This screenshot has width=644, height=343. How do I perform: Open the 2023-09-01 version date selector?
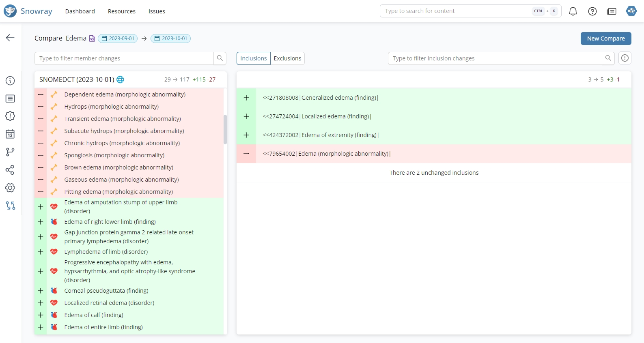(x=118, y=39)
